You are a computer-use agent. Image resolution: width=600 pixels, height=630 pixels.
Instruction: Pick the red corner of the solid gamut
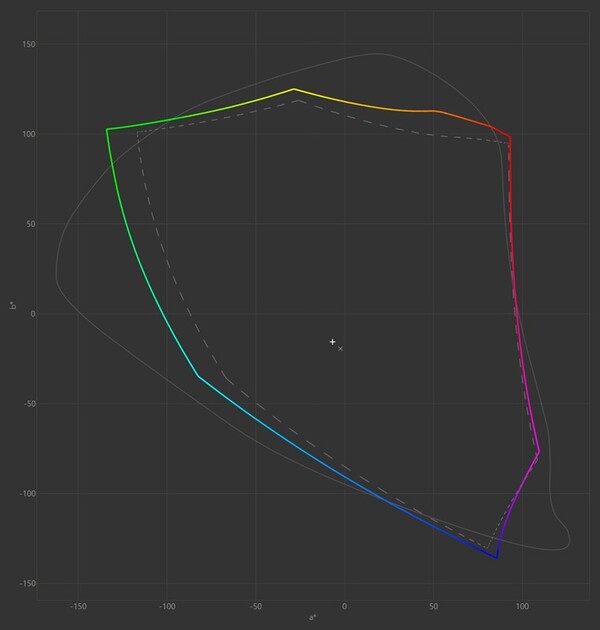[x=510, y=137]
